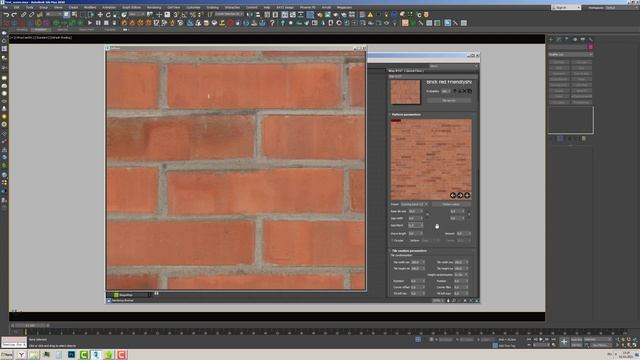
Task: Open the Scripting menu
Action: point(212,7)
